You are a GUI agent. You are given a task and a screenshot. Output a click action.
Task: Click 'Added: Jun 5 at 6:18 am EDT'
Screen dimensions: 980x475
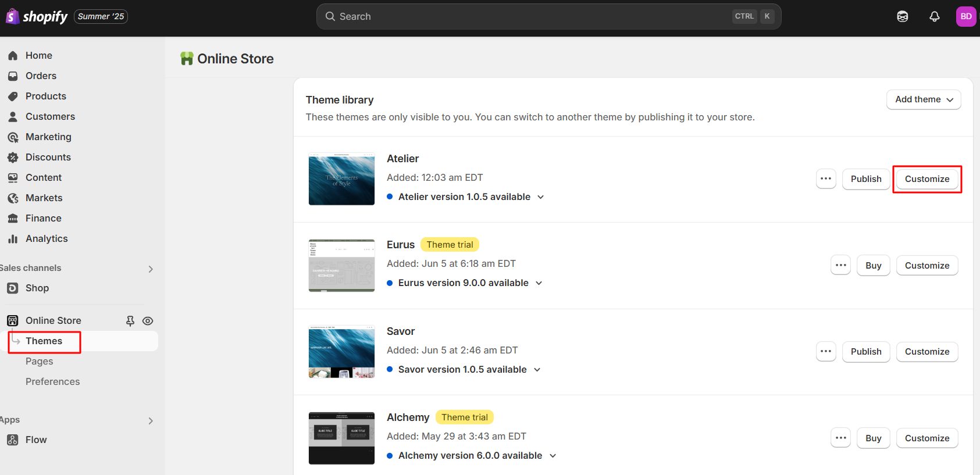[x=451, y=264]
